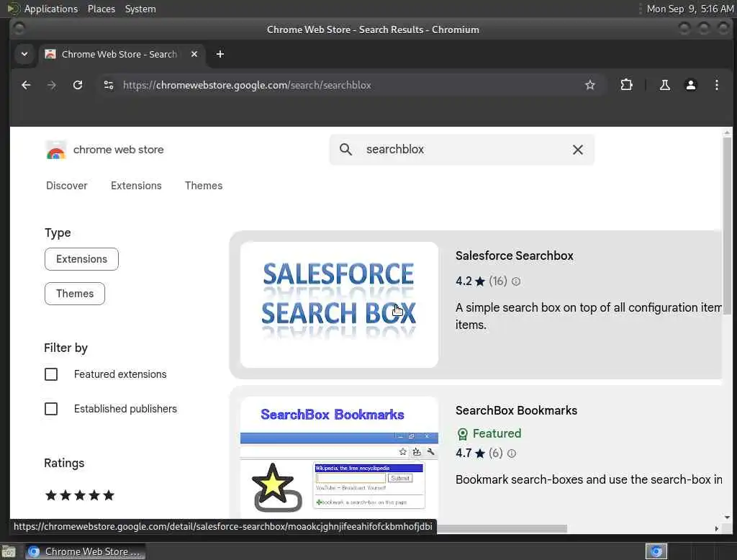
Task: Click the forward navigation arrow
Action: tap(52, 85)
